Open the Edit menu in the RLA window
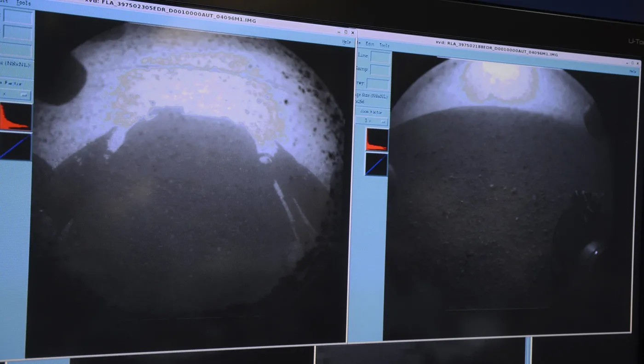Screen dimensions: 644x364 pyautogui.click(x=370, y=44)
